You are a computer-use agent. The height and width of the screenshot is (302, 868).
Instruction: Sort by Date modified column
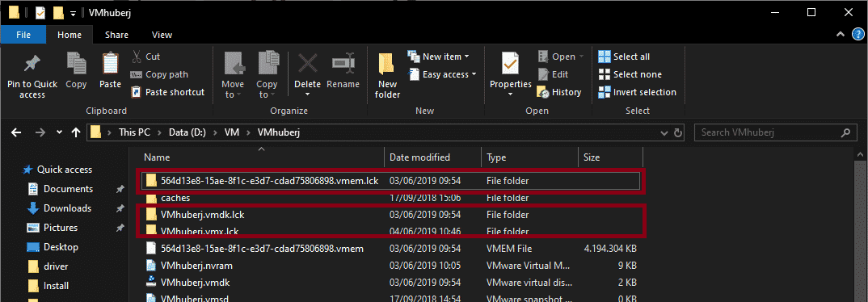point(433,157)
